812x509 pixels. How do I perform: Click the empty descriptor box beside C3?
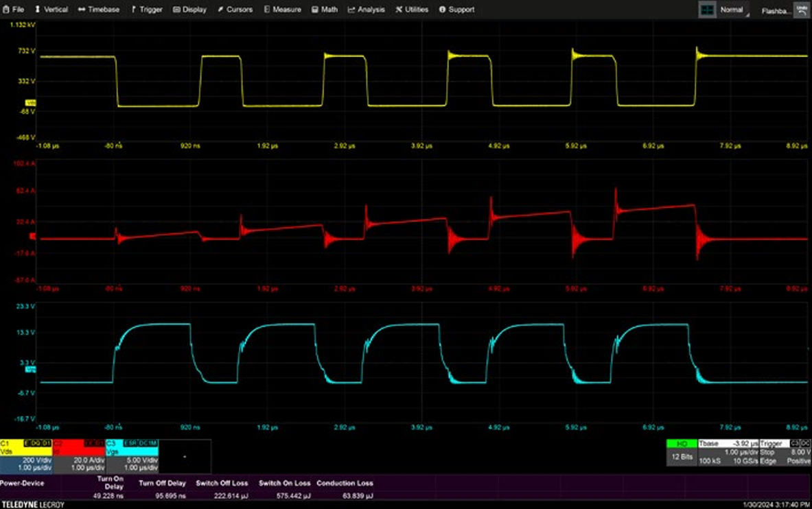185,455
